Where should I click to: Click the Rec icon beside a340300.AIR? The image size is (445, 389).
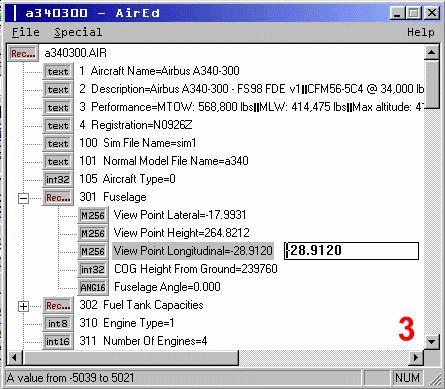[23, 53]
